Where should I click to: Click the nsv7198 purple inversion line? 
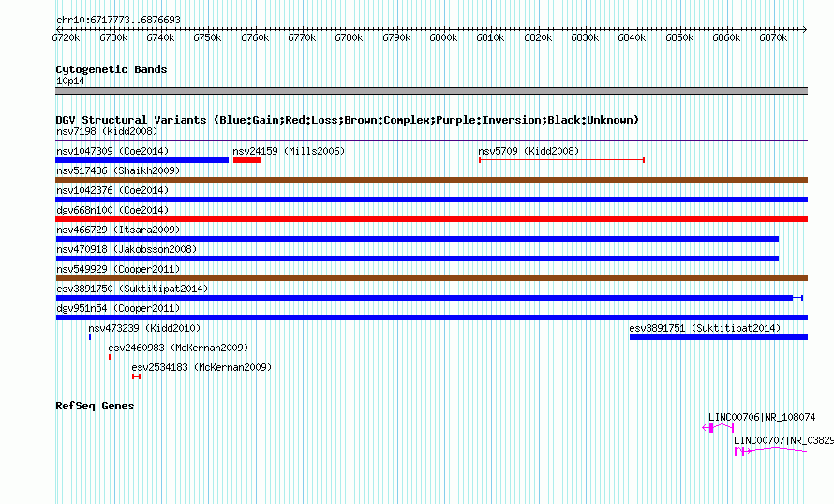431,141
